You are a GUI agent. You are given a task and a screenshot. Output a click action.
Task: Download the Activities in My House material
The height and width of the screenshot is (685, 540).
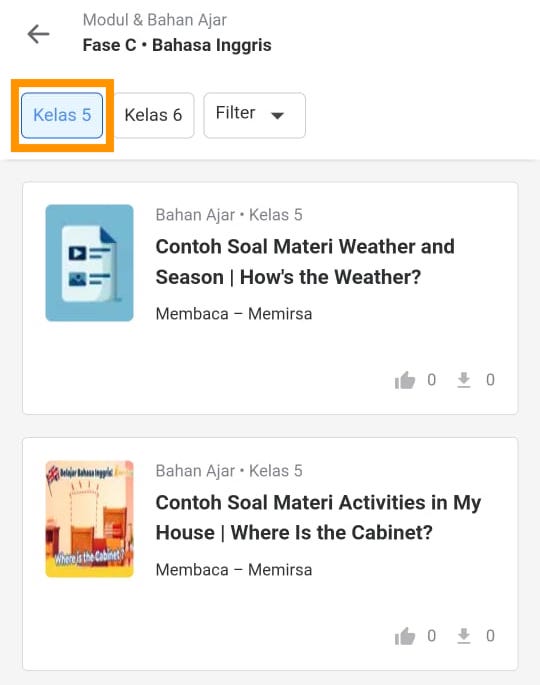(464, 636)
